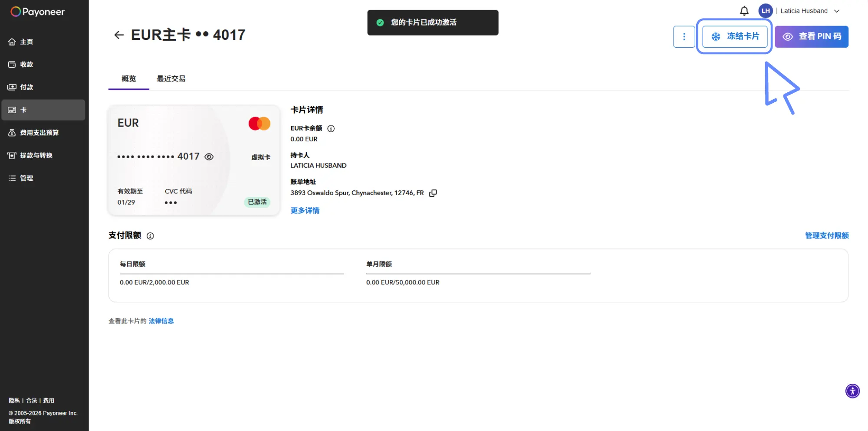
Task: Open the 费用 footer link
Action: pos(49,401)
